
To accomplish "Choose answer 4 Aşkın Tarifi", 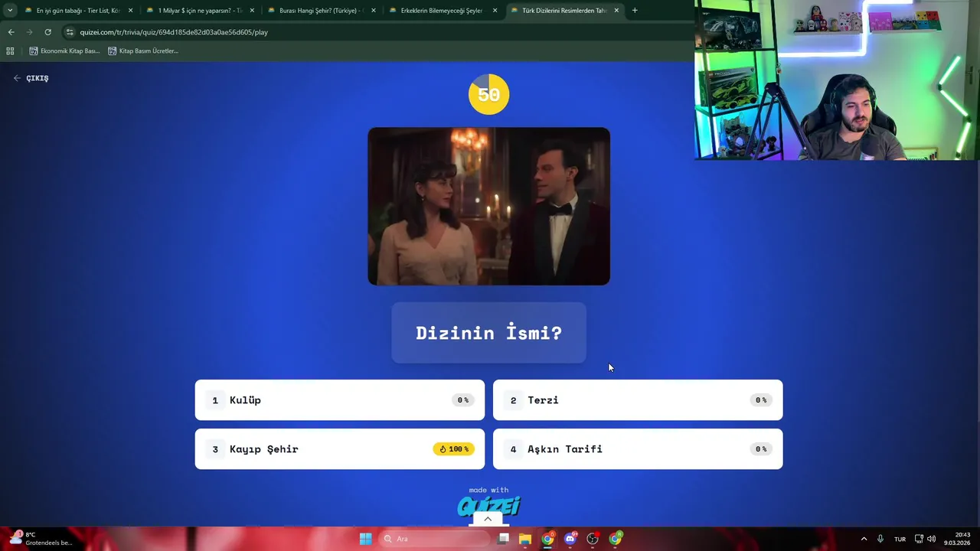I will [638, 449].
